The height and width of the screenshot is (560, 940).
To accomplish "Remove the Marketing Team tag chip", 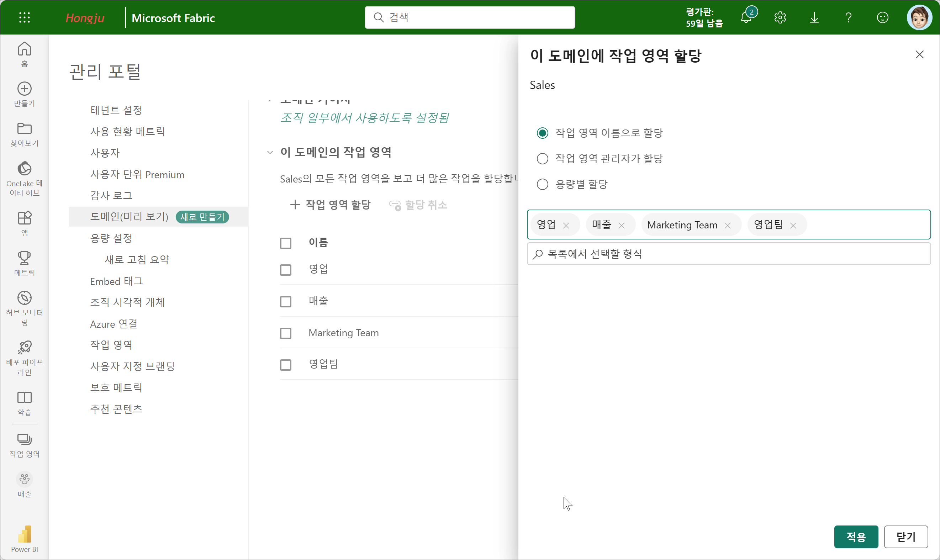I will coord(728,226).
